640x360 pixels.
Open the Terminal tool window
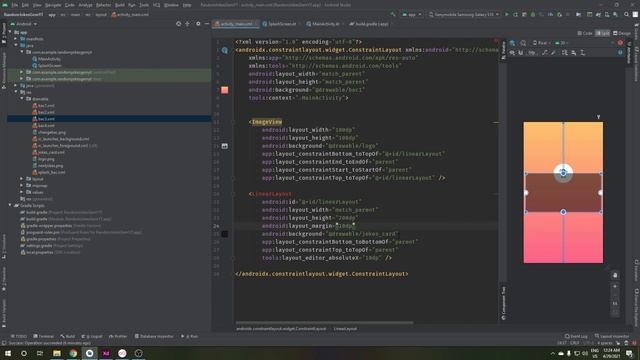(x=44, y=336)
